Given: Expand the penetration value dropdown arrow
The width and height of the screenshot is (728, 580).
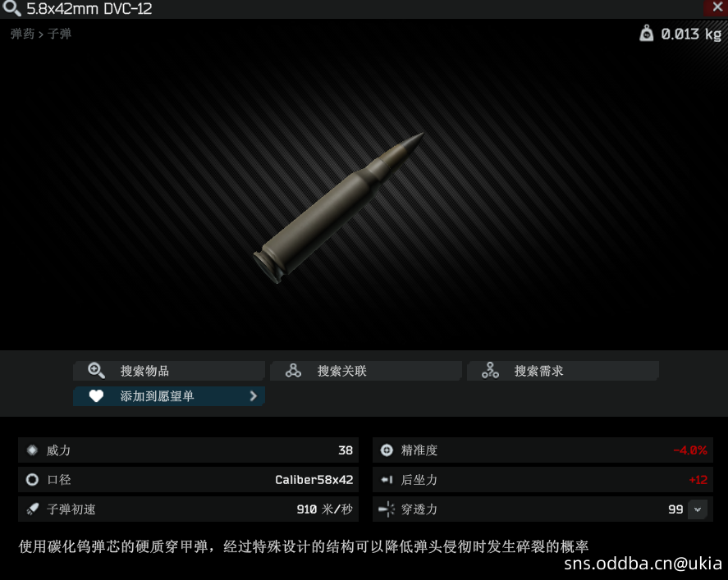Looking at the screenshot, I should point(698,509).
